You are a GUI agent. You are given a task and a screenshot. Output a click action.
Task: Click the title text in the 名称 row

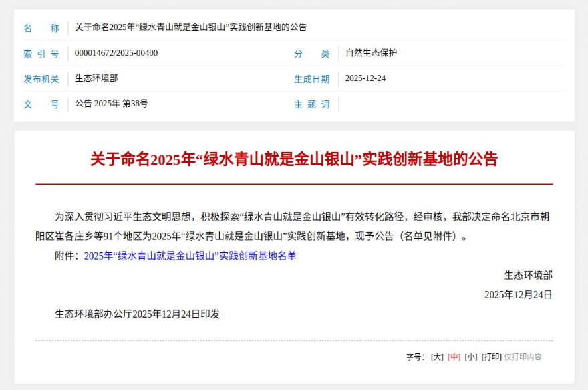coord(190,27)
